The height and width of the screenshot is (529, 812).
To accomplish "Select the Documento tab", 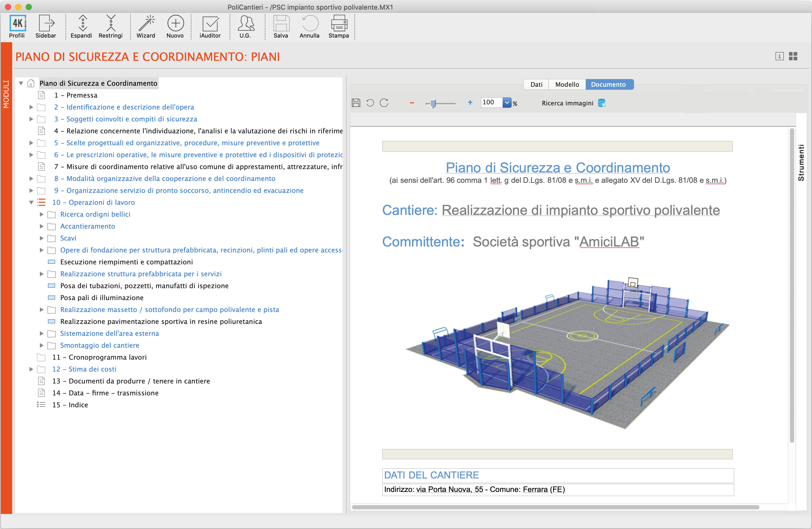I will click(609, 84).
